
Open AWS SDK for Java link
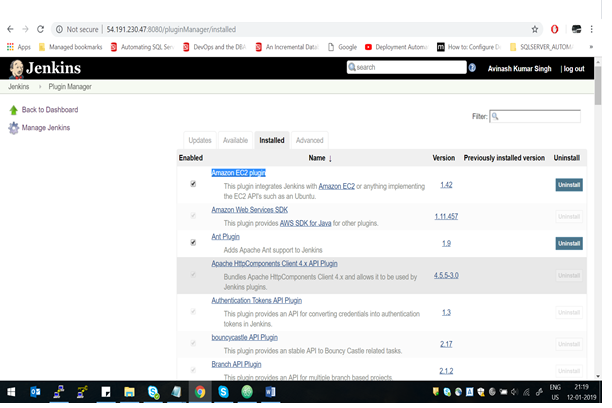306,223
